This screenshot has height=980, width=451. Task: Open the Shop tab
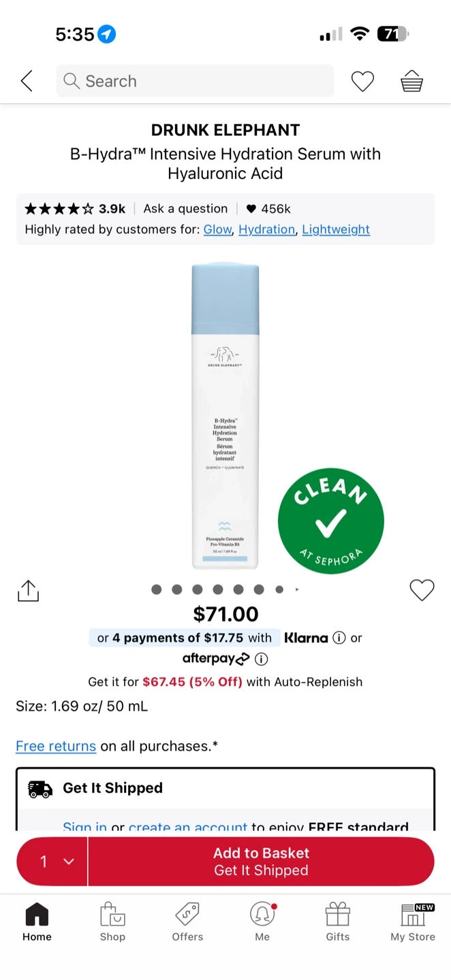click(x=112, y=922)
